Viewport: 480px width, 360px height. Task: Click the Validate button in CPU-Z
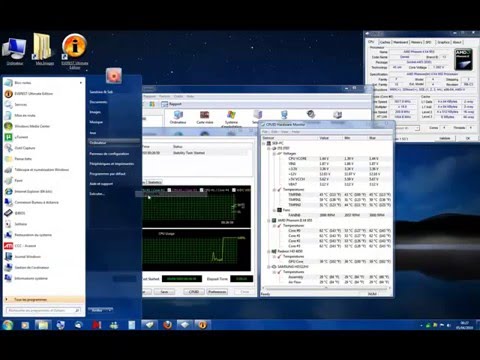click(x=445, y=138)
